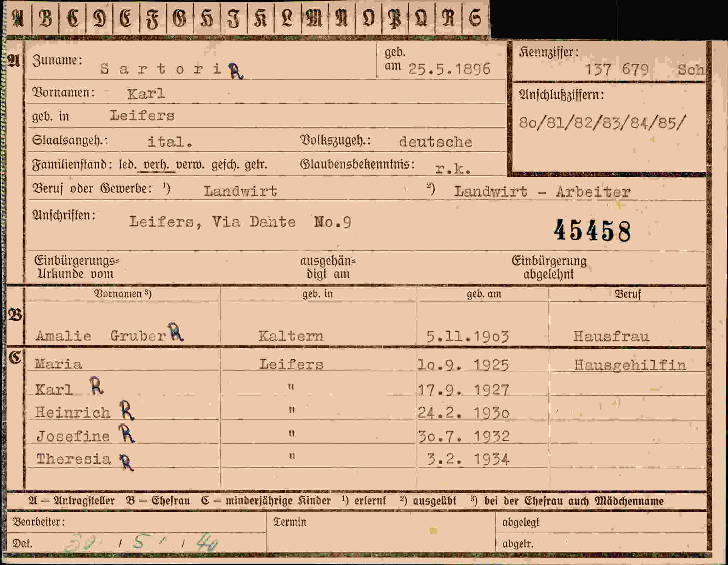728x565 pixels.
Task: Click the child's name 'Josefine'
Action: pos(73,436)
